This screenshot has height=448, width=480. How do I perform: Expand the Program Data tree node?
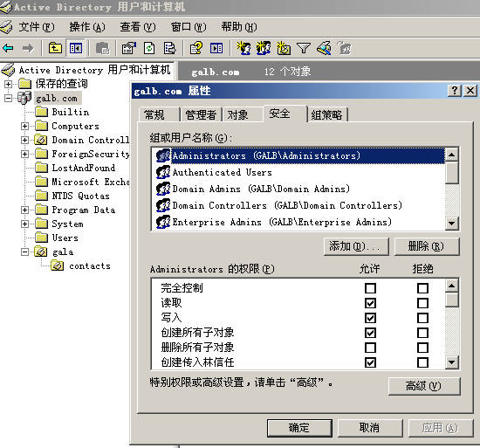coord(24,210)
